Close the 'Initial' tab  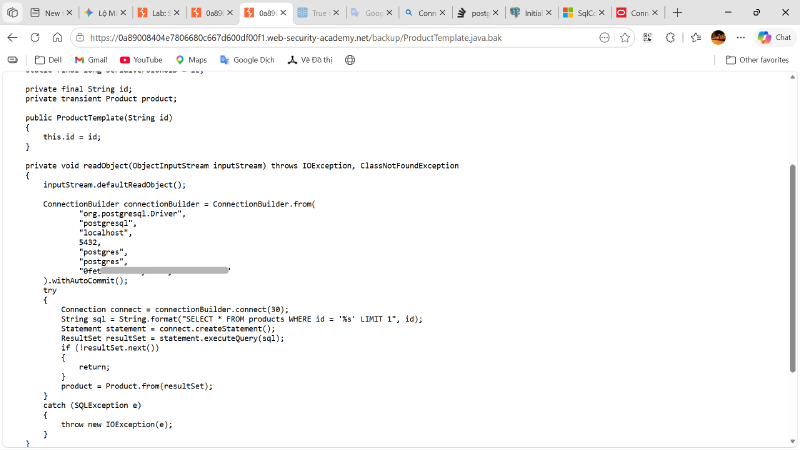click(548, 13)
